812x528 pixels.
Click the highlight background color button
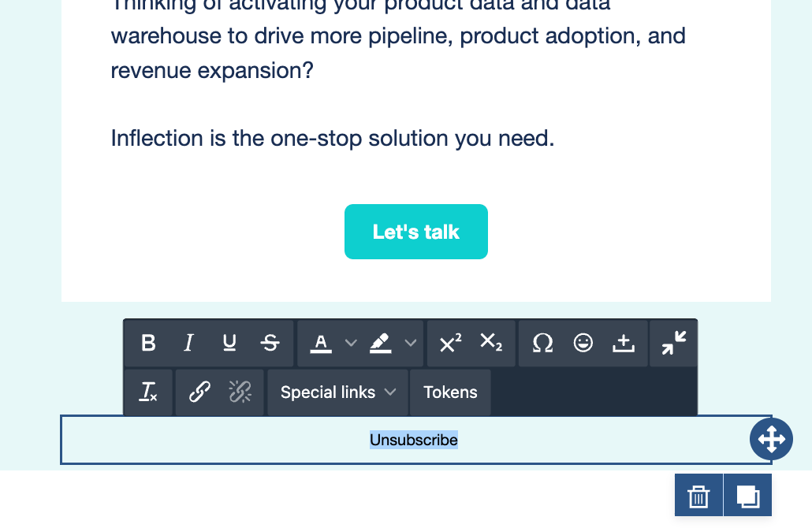point(381,343)
